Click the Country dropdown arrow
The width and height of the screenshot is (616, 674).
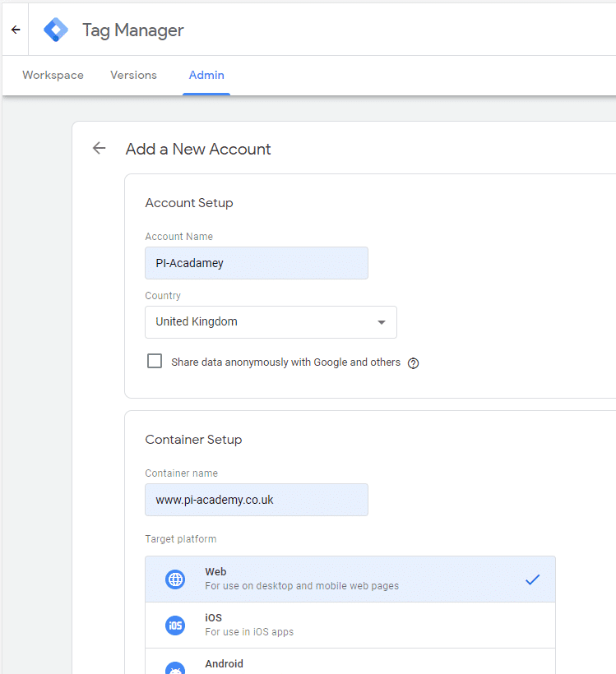(381, 322)
